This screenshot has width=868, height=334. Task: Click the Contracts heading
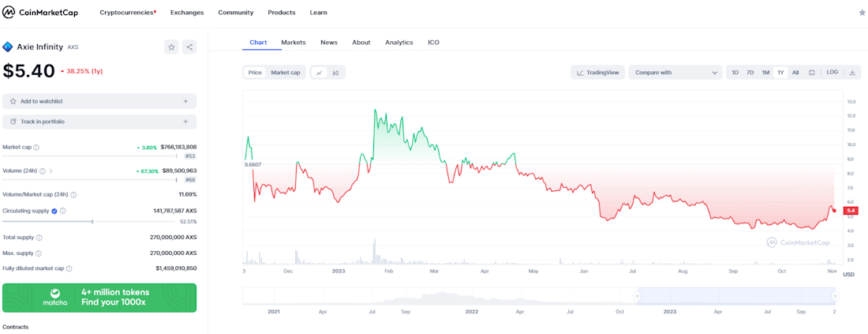pyautogui.click(x=16, y=327)
